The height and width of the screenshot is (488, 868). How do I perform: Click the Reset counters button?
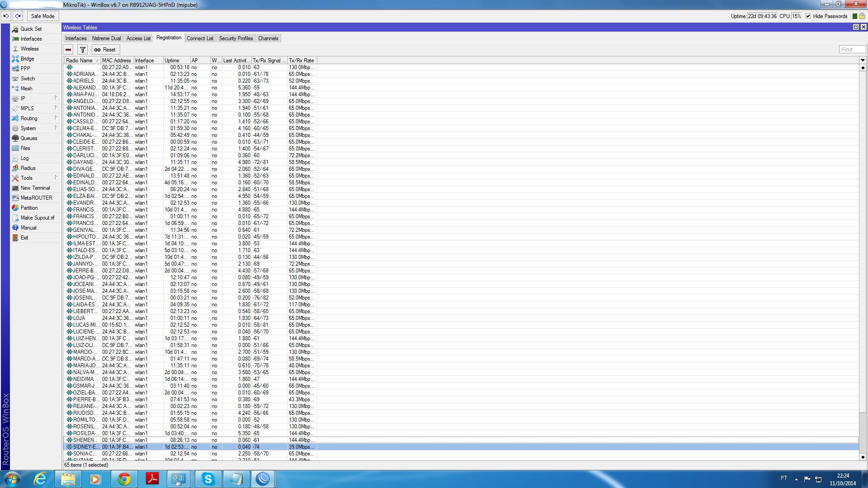coord(105,50)
